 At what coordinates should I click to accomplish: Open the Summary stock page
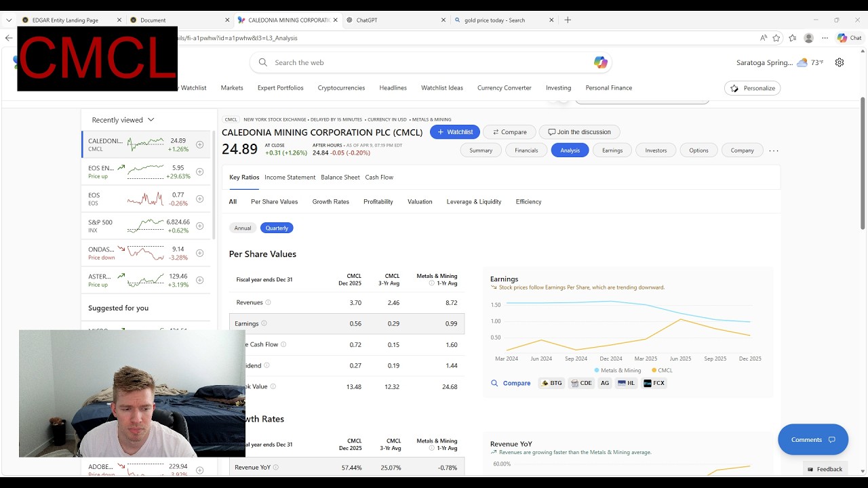pyautogui.click(x=481, y=150)
